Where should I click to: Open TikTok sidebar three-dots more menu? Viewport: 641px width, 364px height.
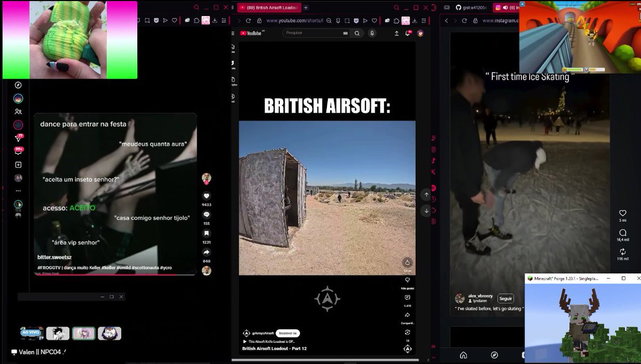[x=18, y=191]
